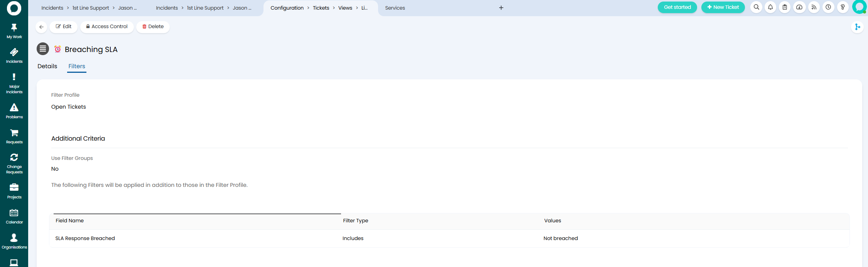Click the blue branch icon at right

[x=857, y=27]
